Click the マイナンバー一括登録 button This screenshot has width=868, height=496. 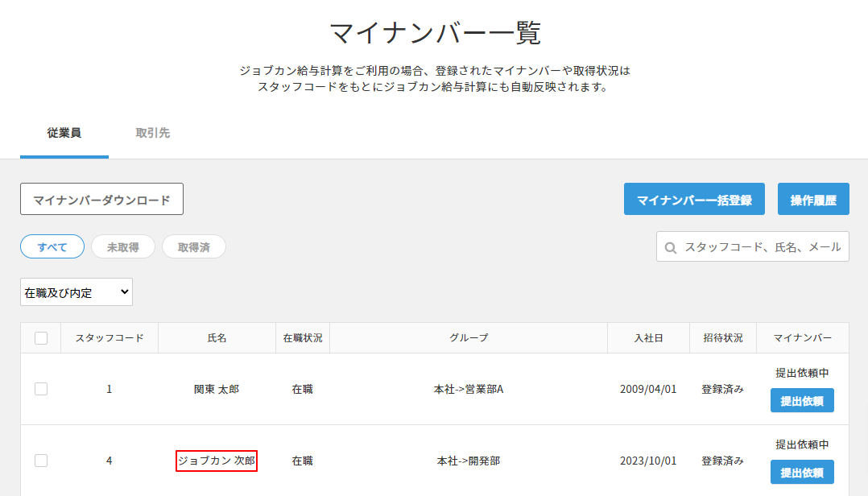(x=694, y=200)
